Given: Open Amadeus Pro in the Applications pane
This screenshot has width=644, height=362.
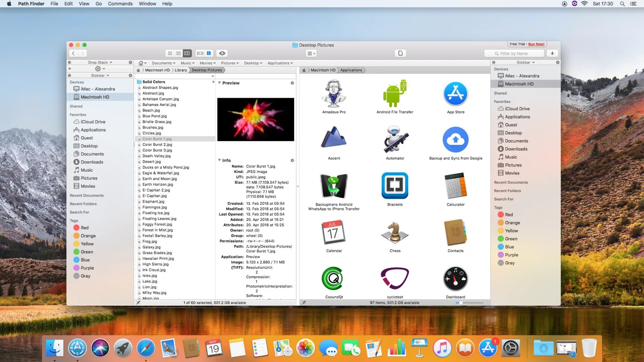Looking at the screenshot, I should (334, 93).
